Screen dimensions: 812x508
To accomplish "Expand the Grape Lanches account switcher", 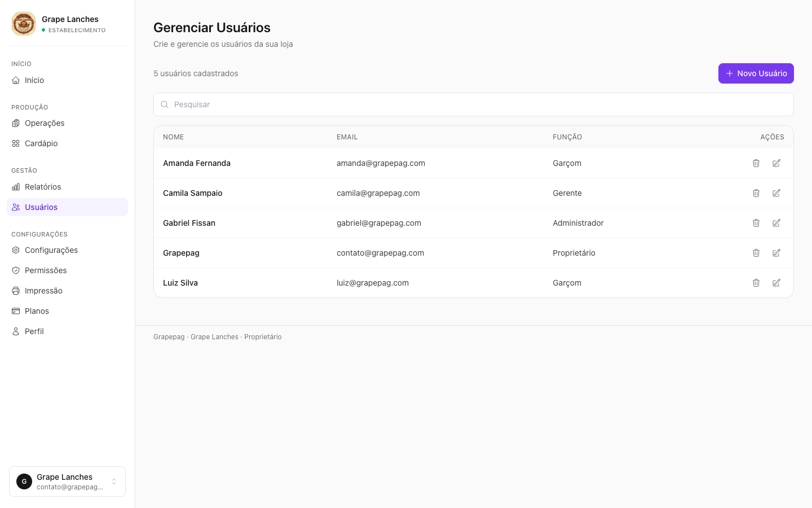I will point(67,481).
